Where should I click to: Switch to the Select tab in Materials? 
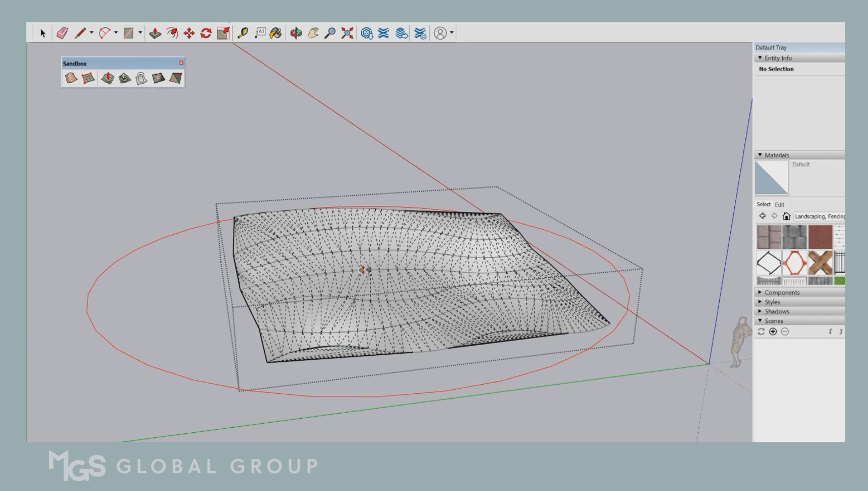764,204
